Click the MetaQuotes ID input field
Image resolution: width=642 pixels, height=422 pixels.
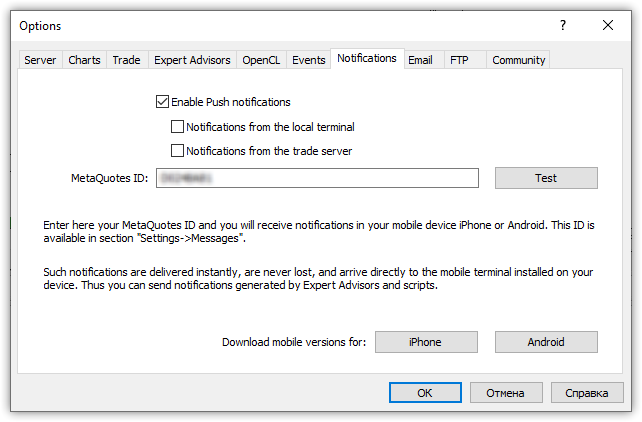(316, 178)
